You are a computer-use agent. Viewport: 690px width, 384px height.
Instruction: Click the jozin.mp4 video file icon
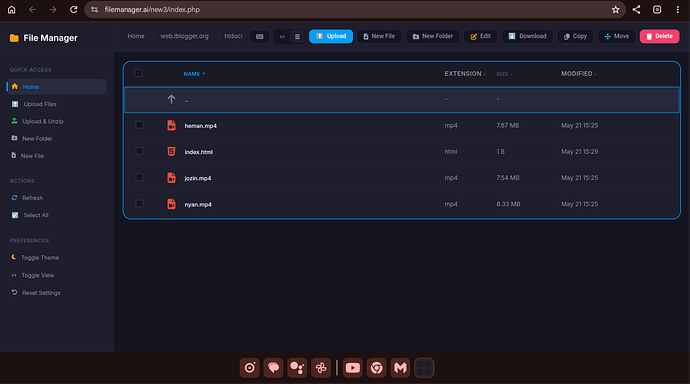pyautogui.click(x=171, y=178)
